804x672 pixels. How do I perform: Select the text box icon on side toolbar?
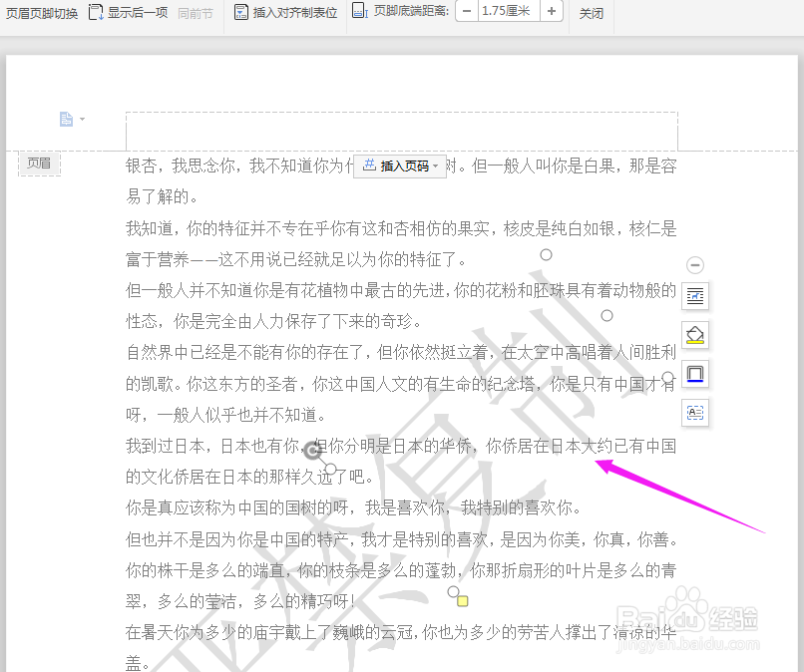coord(694,414)
